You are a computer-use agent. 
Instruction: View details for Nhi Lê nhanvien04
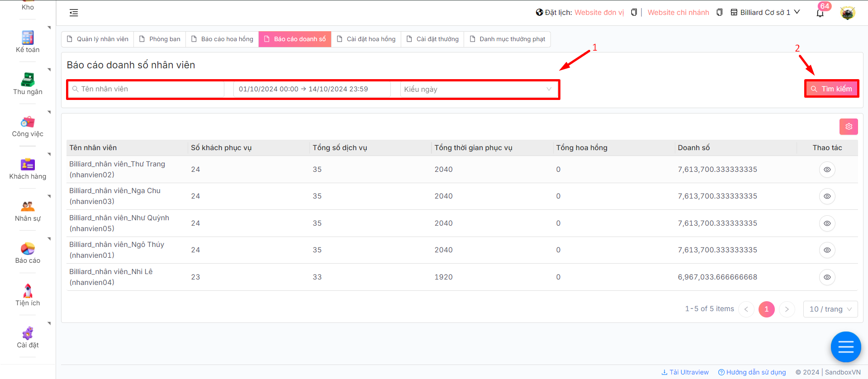point(827,277)
